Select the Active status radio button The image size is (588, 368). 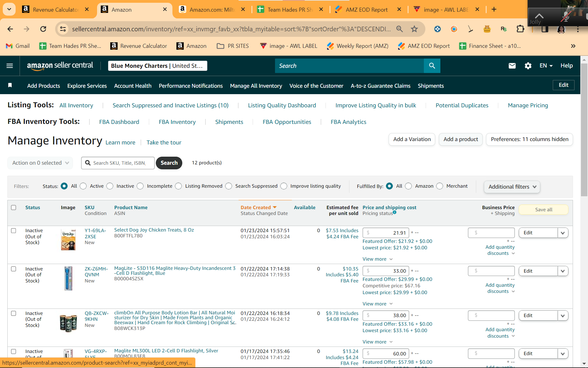[83, 186]
